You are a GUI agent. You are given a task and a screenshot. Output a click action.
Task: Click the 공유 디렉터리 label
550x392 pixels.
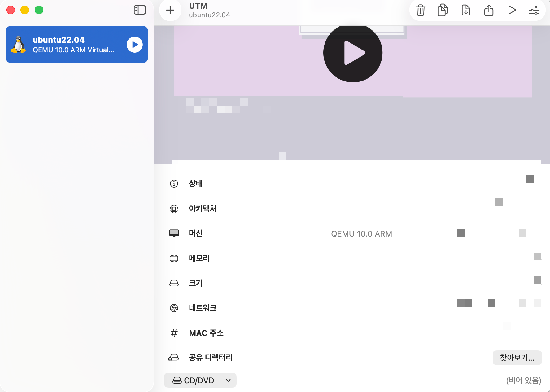click(211, 358)
